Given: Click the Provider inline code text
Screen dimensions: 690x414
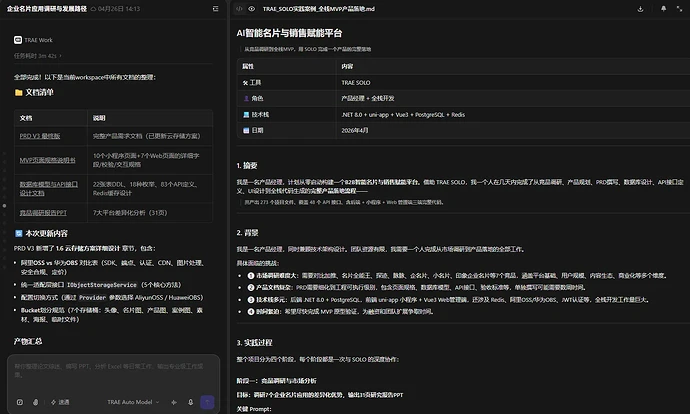Looking at the screenshot, I should [92, 297].
